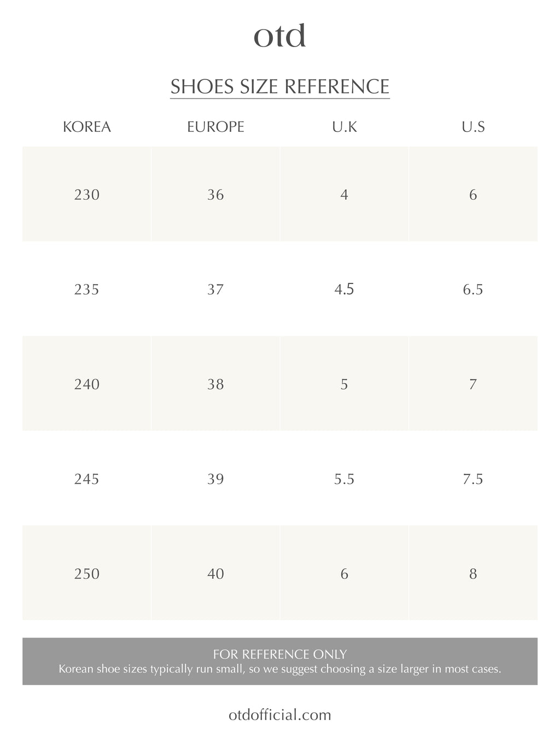The width and height of the screenshot is (560, 747).
Task: Select Korea size 240 cell
Action: click(x=87, y=384)
